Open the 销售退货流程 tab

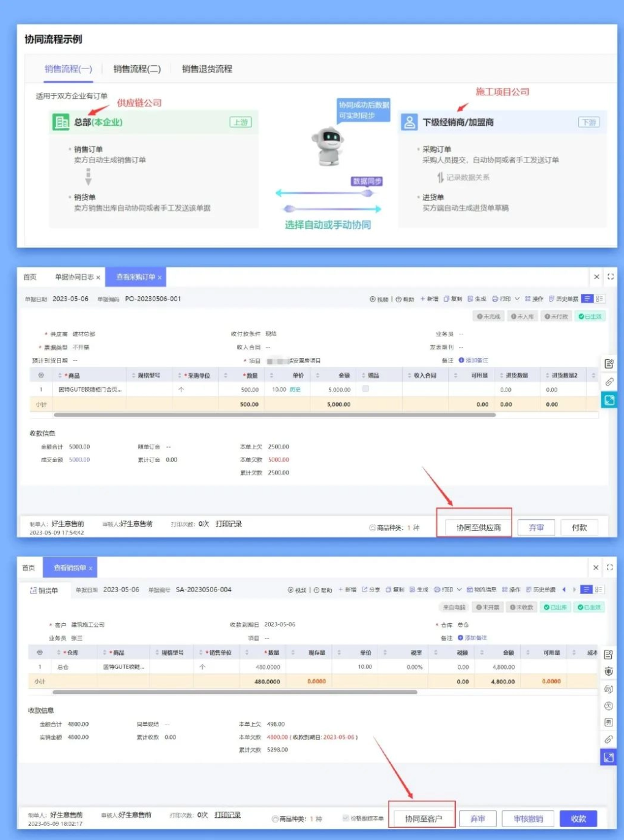coord(207,69)
